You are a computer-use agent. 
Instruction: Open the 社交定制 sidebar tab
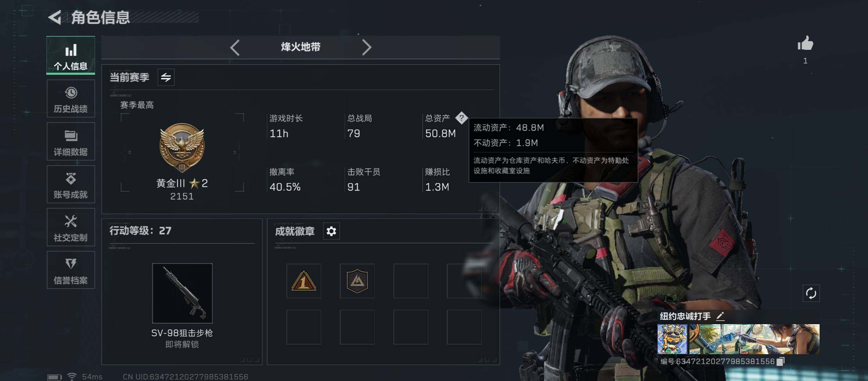[71, 227]
